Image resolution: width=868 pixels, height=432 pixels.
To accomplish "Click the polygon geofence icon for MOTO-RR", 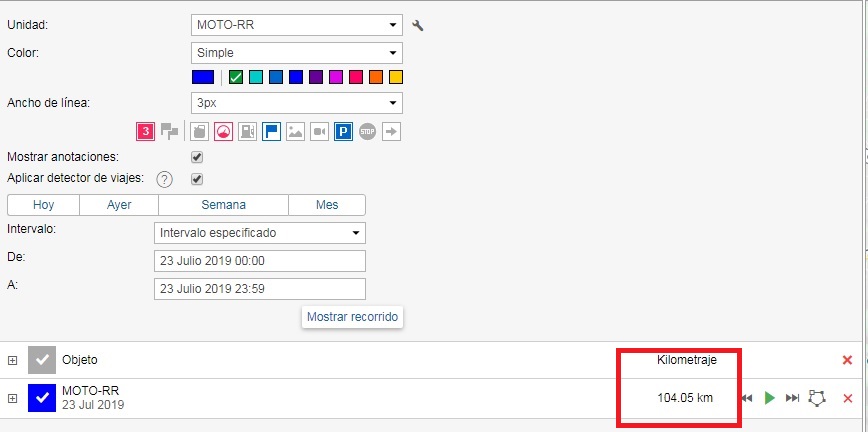I will (818, 398).
